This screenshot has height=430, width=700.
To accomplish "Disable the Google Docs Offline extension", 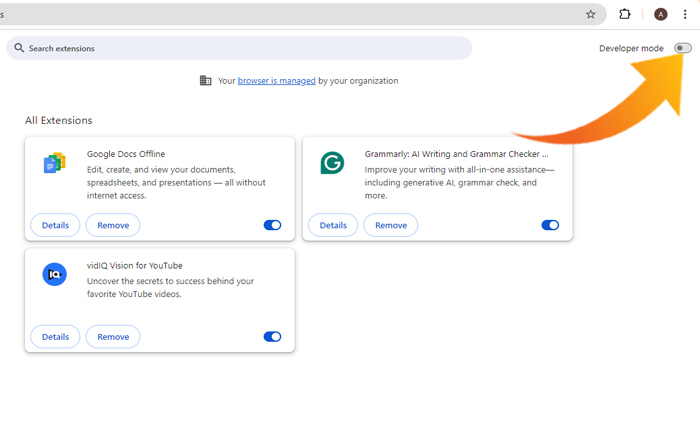I will (x=272, y=225).
